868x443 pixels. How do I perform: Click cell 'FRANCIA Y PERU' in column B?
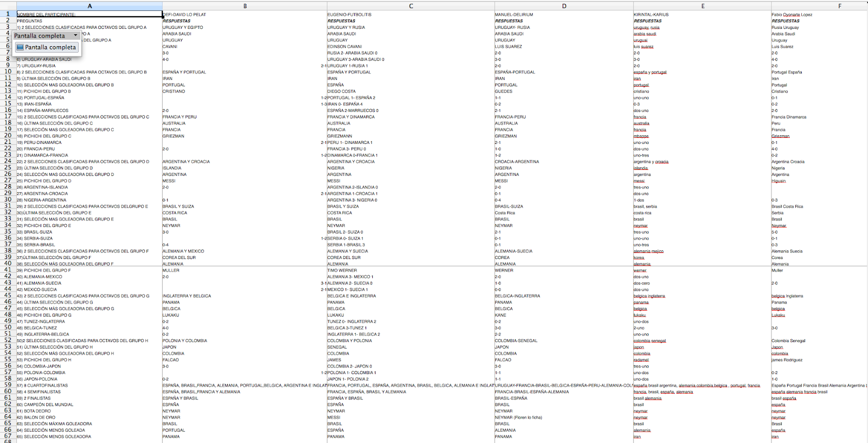pyautogui.click(x=180, y=117)
